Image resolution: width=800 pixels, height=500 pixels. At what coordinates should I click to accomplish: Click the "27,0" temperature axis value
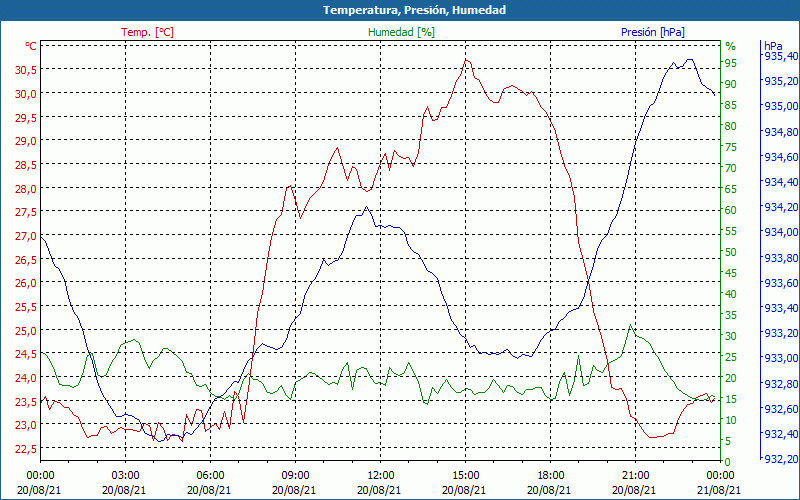tap(26, 236)
